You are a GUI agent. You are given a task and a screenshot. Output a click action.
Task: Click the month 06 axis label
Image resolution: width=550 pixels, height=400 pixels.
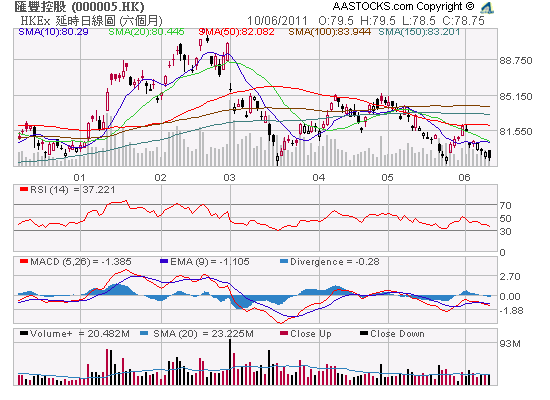[464, 177]
